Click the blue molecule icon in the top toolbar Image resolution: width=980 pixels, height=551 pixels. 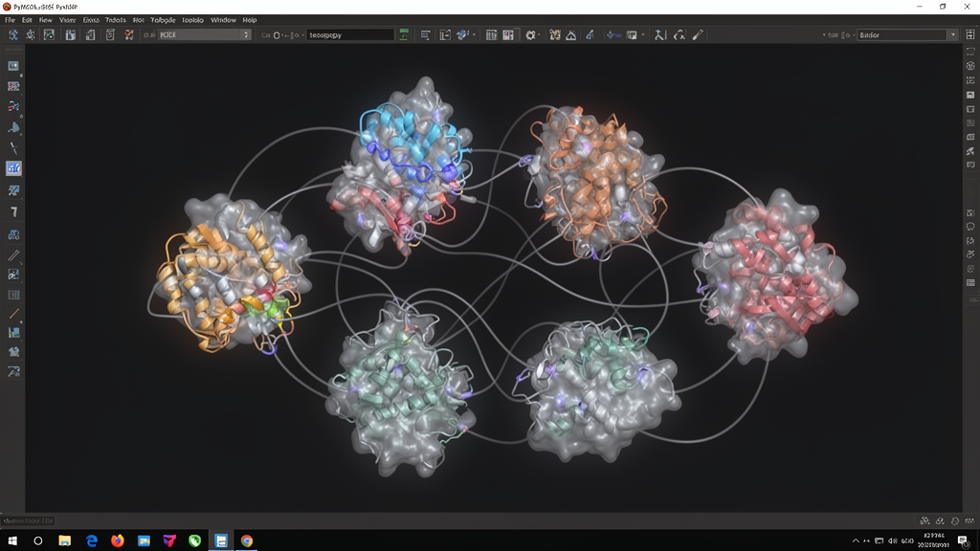(13, 35)
